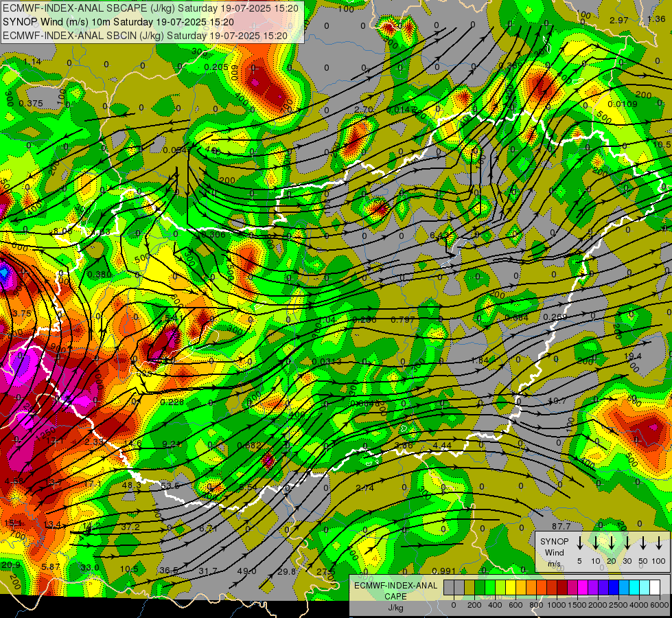This screenshot has height=618, width=672.
Task: Click the 27.5 value on the map
Action: (x=326, y=572)
